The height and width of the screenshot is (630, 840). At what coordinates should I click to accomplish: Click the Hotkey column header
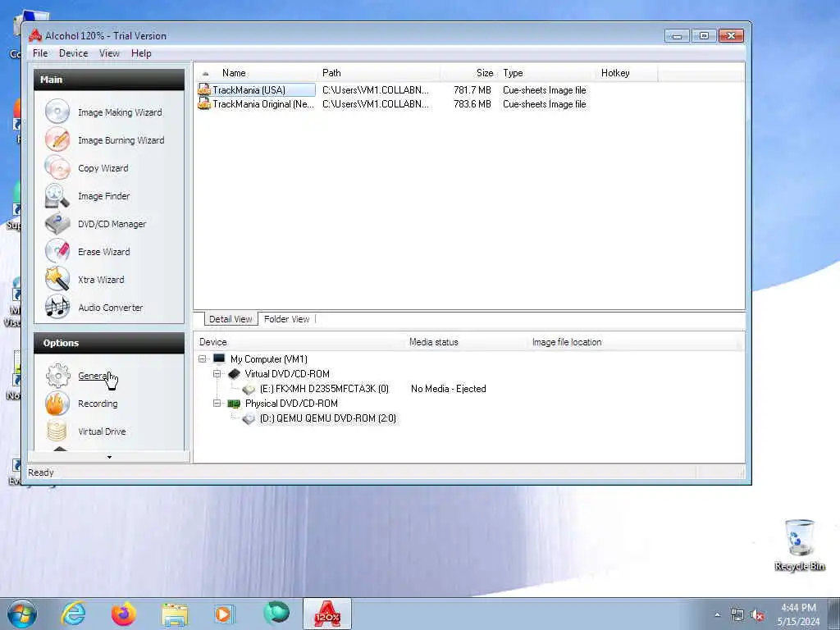pos(626,73)
